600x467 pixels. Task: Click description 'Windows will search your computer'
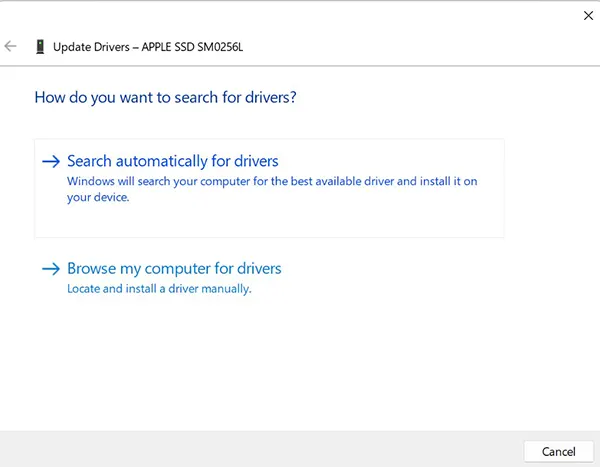(x=272, y=189)
